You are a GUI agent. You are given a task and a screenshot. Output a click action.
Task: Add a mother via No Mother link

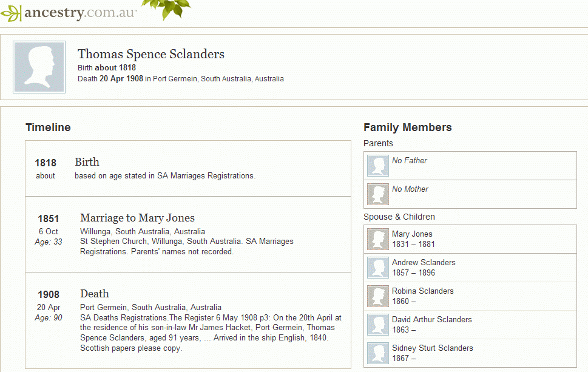click(410, 189)
